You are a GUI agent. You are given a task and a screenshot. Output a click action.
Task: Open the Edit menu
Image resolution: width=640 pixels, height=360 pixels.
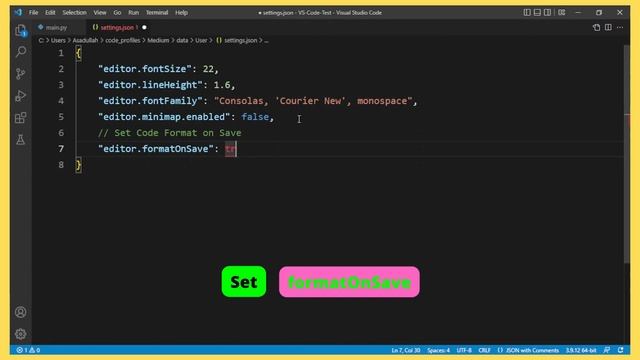pos(50,13)
